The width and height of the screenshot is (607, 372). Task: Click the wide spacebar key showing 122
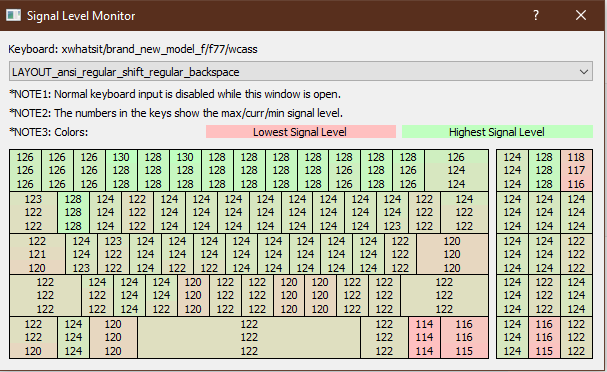click(x=249, y=337)
